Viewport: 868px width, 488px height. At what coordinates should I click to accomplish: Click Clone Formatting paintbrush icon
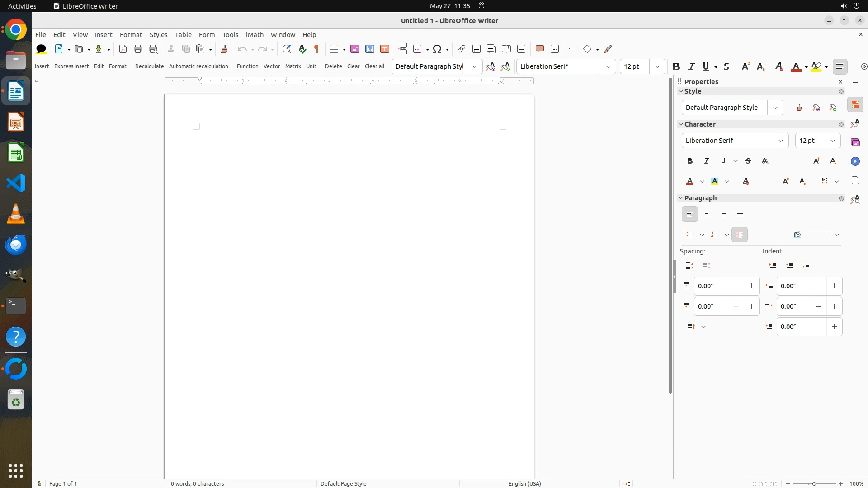click(224, 49)
